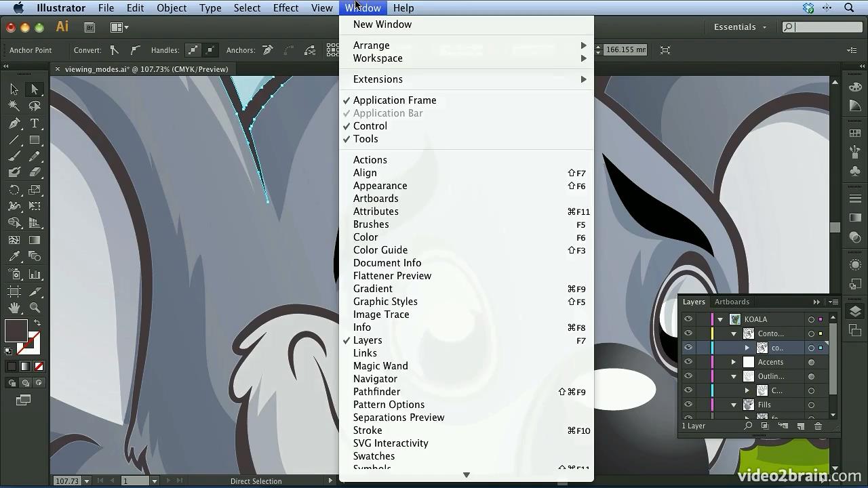
Task: Choose the Type tool
Action: tap(35, 123)
